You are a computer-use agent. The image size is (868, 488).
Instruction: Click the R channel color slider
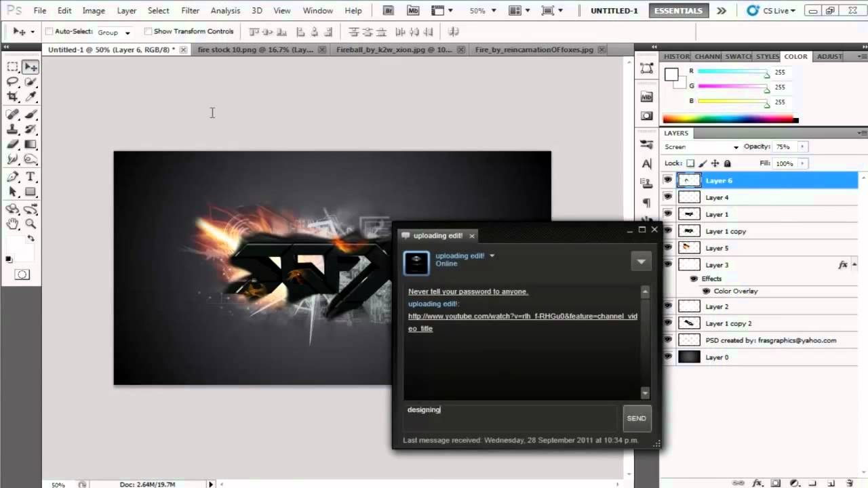point(732,73)
